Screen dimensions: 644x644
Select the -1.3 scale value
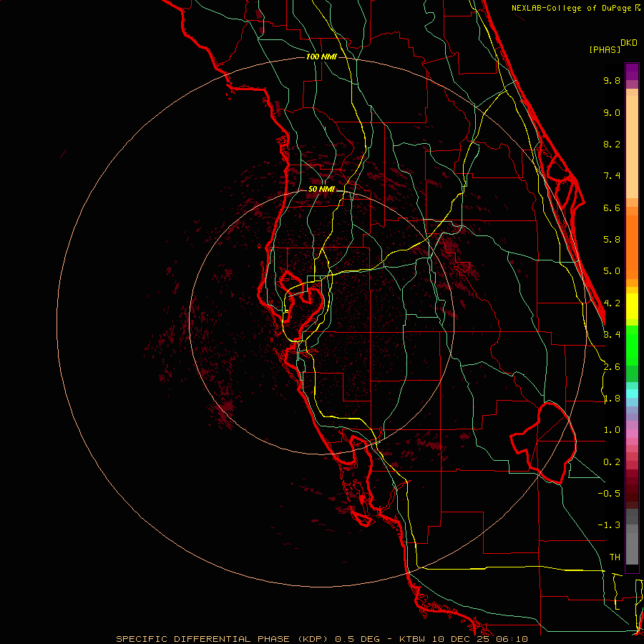coord(609,525)
